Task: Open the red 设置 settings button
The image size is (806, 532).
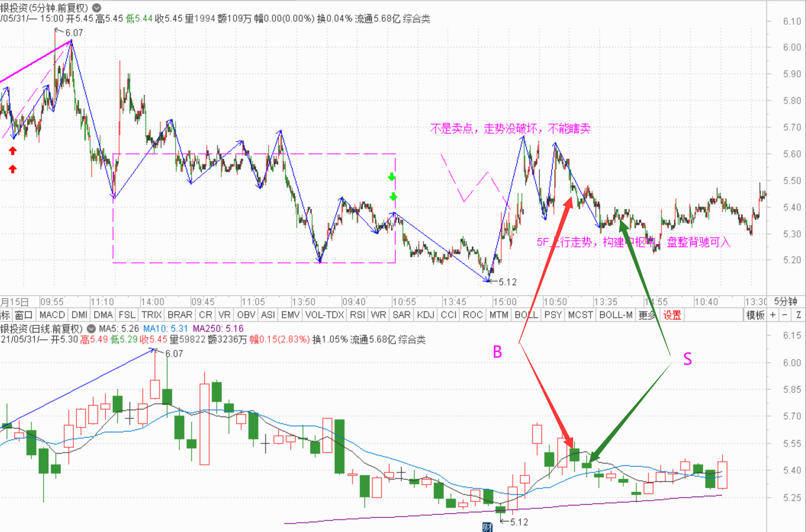Action: click(672, 315)
